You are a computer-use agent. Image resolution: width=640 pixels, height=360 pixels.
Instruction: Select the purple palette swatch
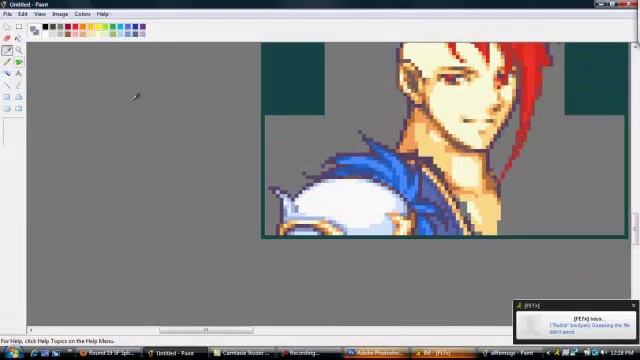pyautogui.click(x=142, y=27)
